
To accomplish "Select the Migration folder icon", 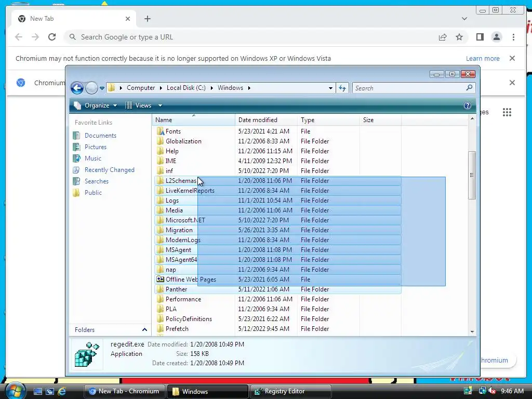I will [x=160, y=230].
